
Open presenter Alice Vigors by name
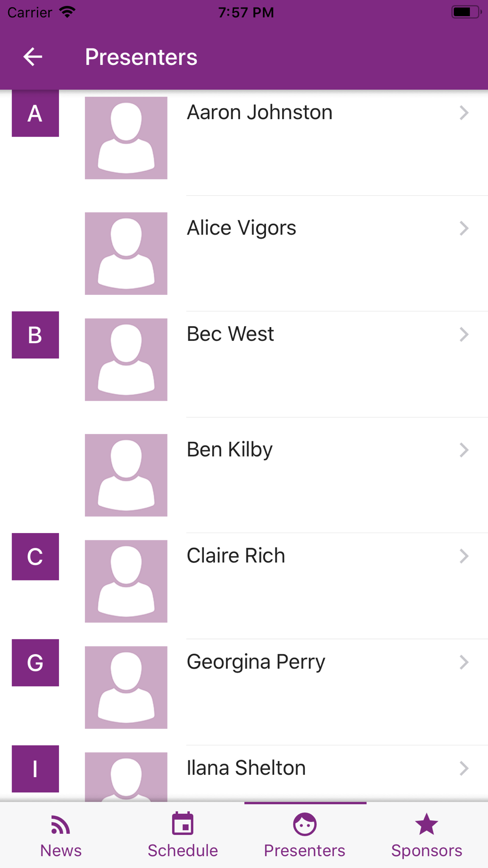pyautogui.click(x=242, y=228)
